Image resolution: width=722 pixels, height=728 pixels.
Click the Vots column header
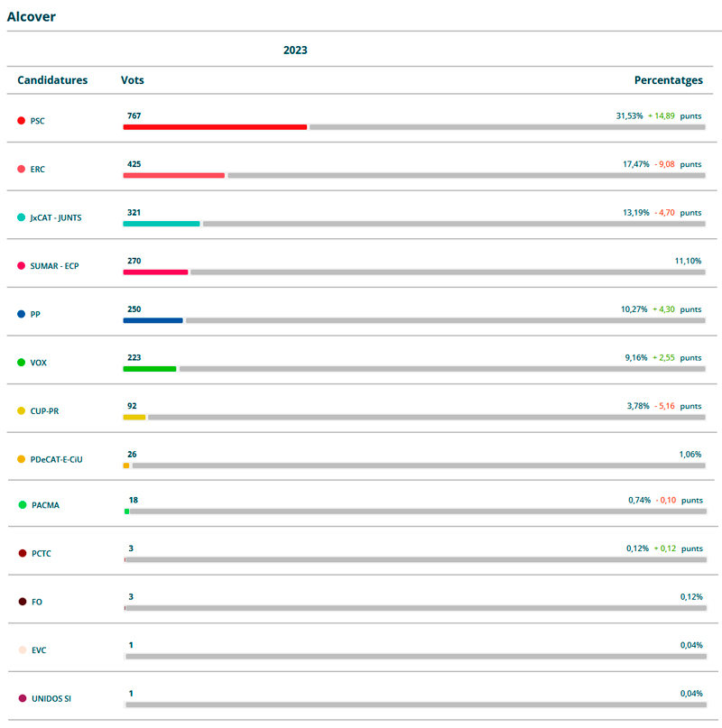[133, 80]
